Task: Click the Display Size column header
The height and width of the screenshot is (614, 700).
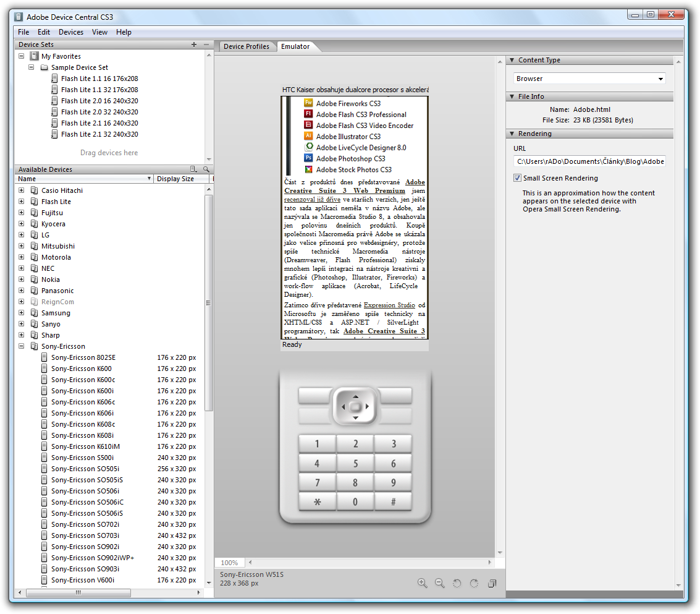Action: coord(182,179)
